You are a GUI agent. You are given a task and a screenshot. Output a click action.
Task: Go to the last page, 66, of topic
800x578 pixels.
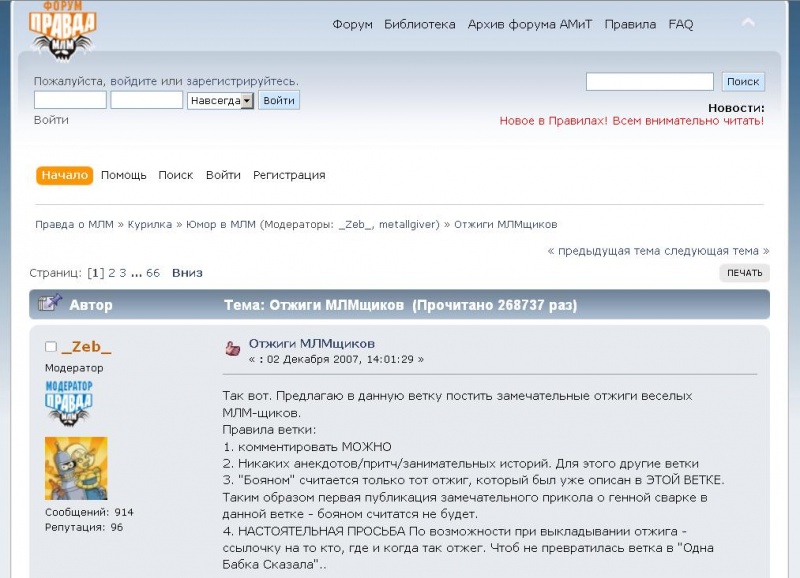(x=153, y=272)
